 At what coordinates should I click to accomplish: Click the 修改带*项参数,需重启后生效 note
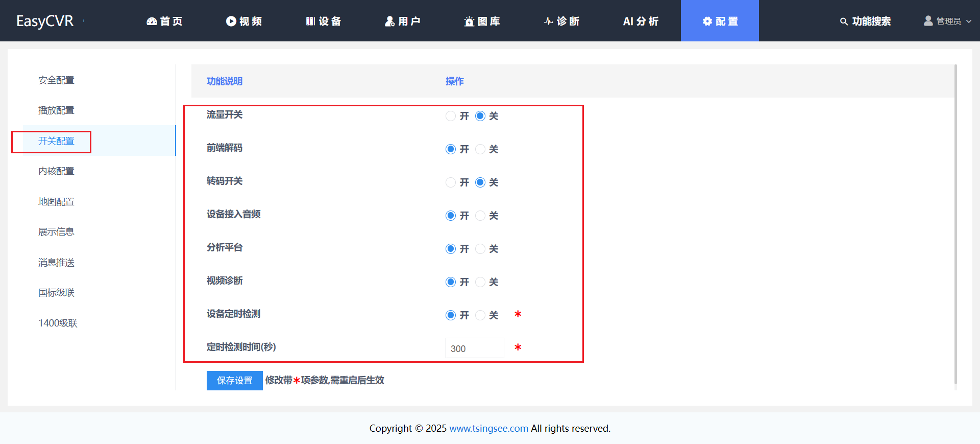325,380
